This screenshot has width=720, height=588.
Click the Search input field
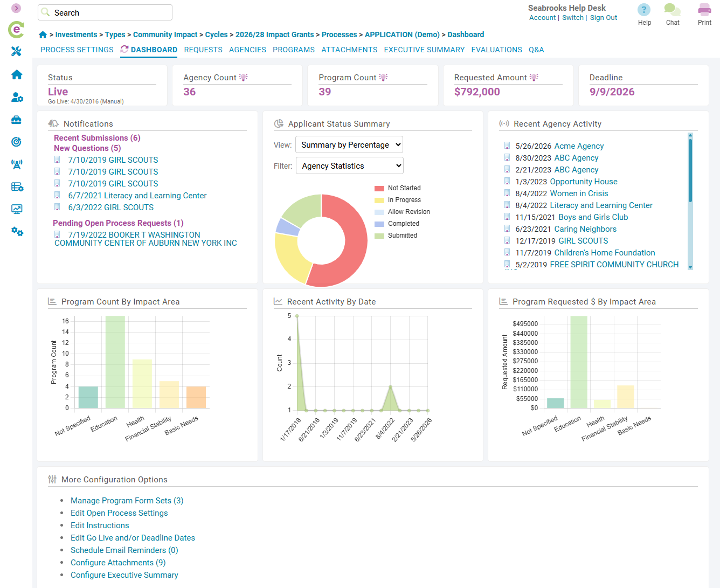105,12
